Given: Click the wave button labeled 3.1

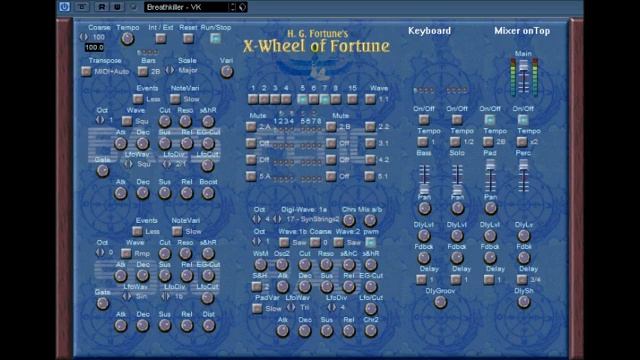Looking at the screenshot, I should (370, 143).
